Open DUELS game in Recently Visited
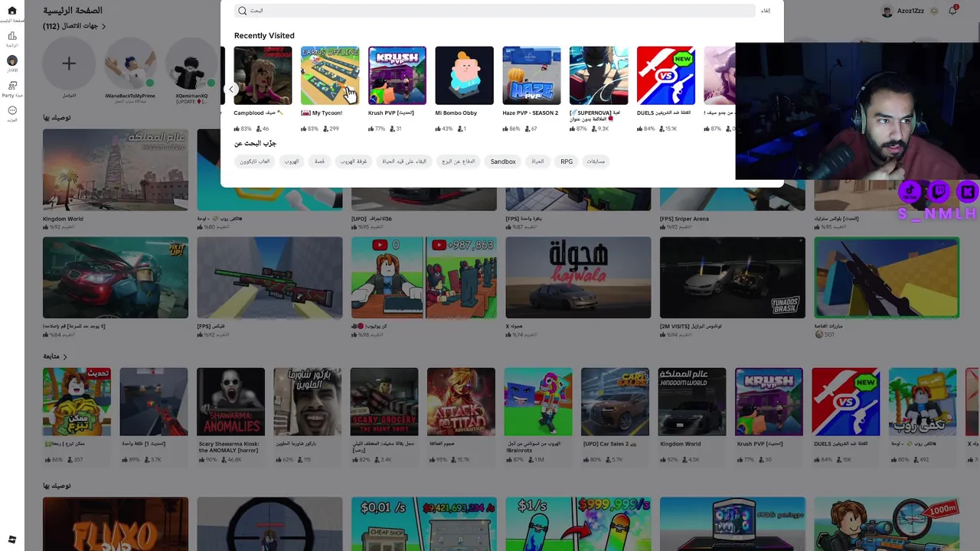 666,75
